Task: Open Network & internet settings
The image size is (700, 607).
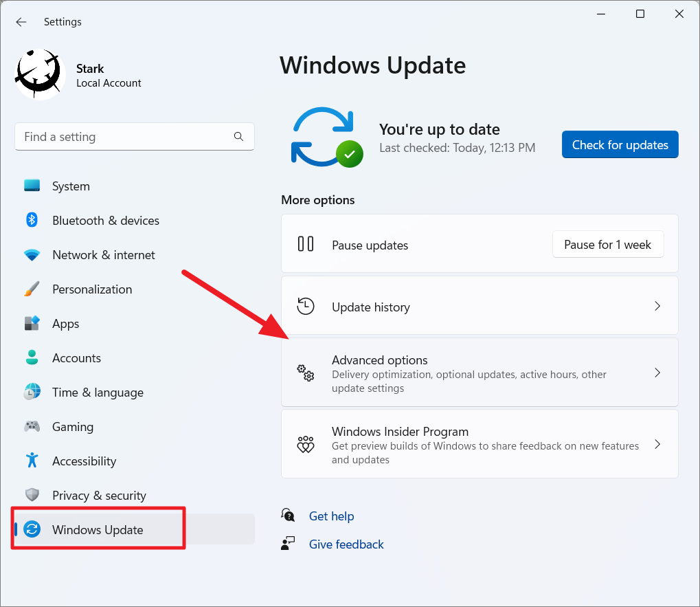Action: [135, 254]
